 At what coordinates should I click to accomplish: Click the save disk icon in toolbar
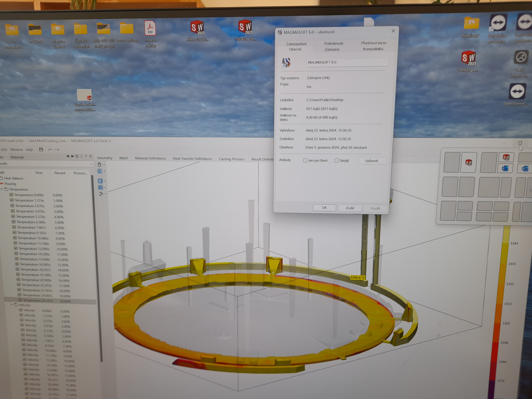point(41,149)
